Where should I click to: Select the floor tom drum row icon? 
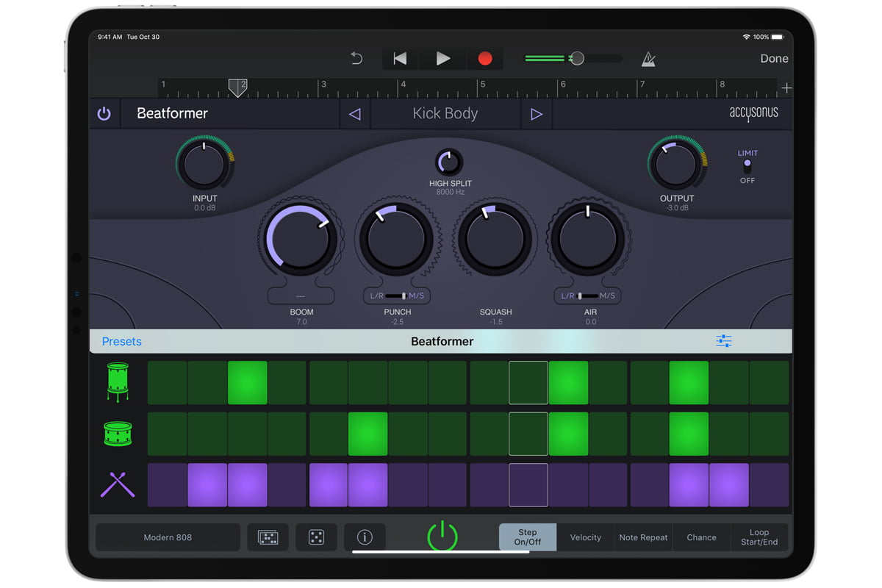pyautogui.click(x=118, y=382)
